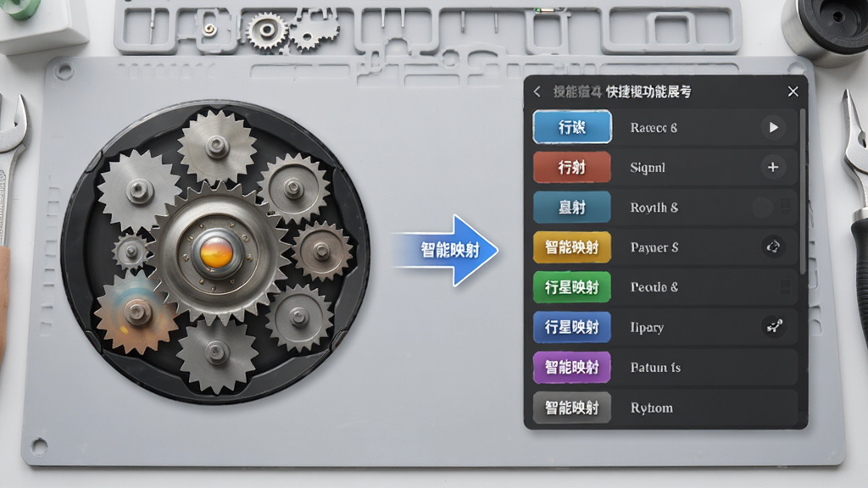The height and width of the screenshot is (488, 868).
Task: Click the label beside the yellow 智能映射 button
Action: pos(654,247)
